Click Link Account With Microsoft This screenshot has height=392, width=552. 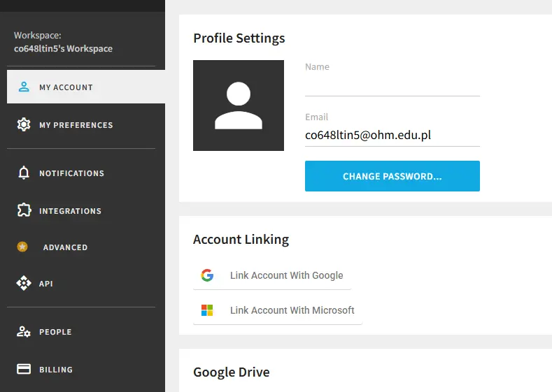tap(278, 310)
